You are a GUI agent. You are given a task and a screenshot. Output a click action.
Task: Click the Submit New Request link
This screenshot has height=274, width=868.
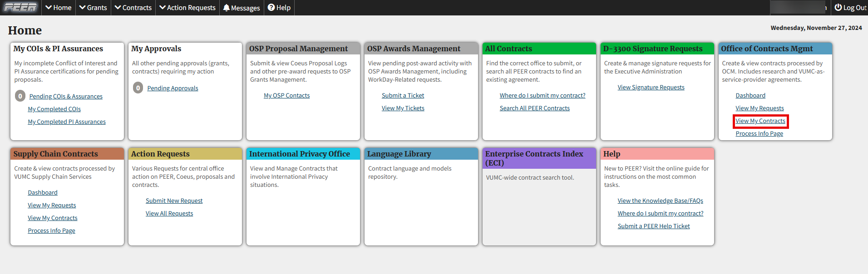pyautogui.click(x=174, y=201)
